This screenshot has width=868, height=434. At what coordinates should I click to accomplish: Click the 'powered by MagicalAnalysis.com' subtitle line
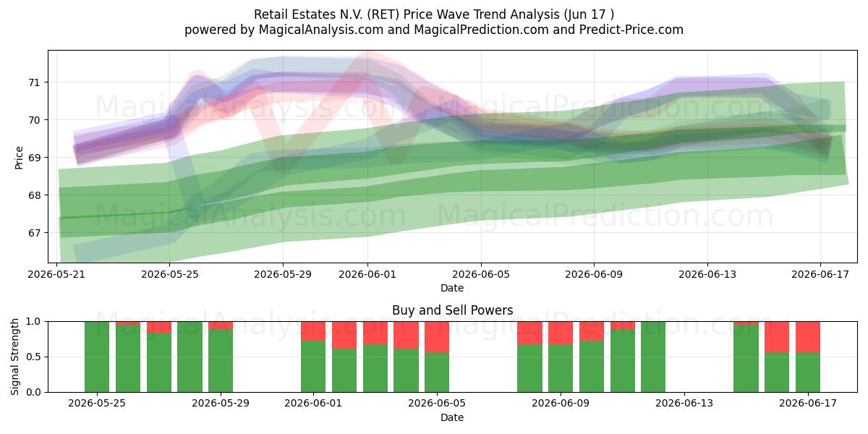(434, 30)
